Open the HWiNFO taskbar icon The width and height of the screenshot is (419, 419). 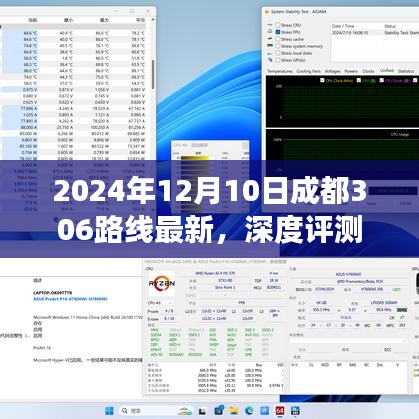coord(295,410)
